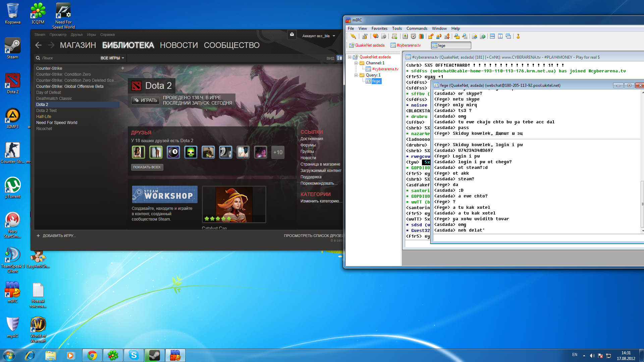Click the mIRC DCC Send File icon
Image resolution: width=644 pixels, height=362 pixels.
pyautogui.click(x=431, y=36)
